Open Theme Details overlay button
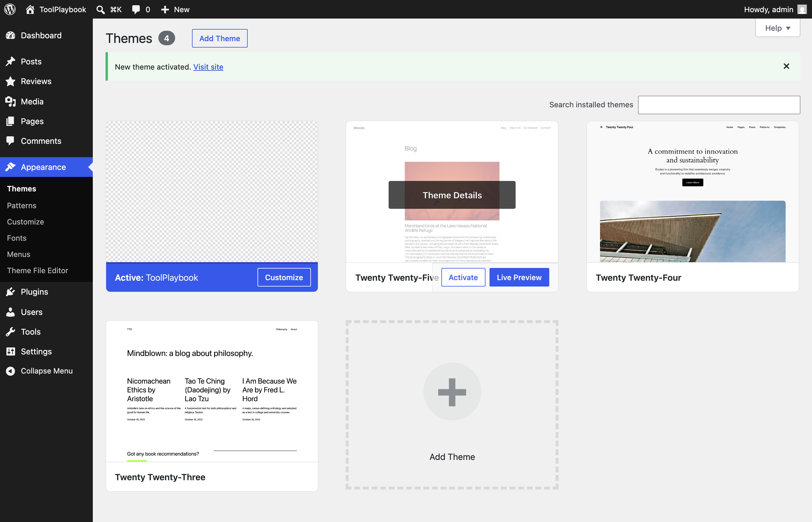This screenshot has width=812, height=522. click(452, 195)
